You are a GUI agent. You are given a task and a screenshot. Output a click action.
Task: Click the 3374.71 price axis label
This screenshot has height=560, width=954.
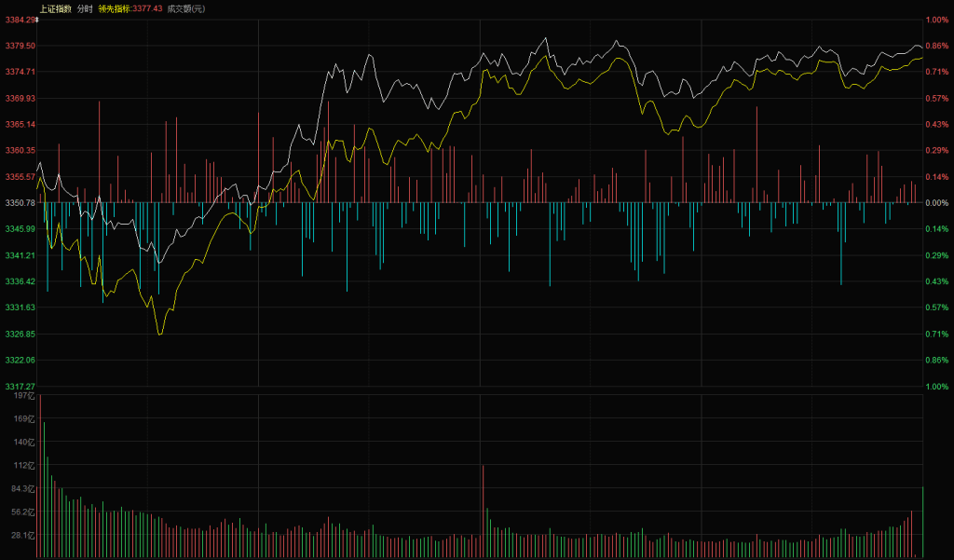pos(20,72)
